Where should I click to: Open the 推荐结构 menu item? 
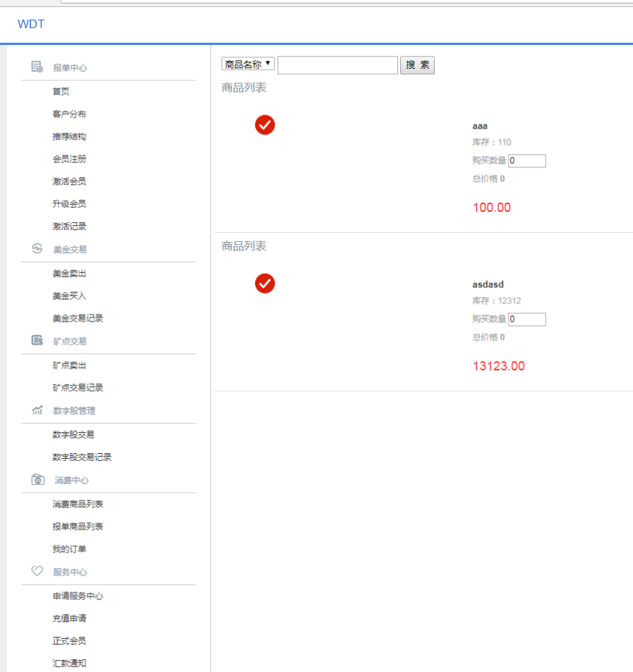(x=69, y=137)
